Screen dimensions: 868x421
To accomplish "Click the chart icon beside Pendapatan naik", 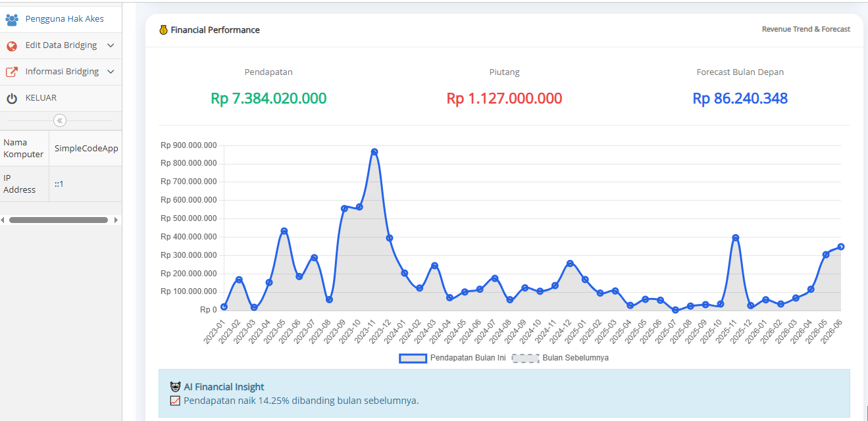I will [175, 401].
